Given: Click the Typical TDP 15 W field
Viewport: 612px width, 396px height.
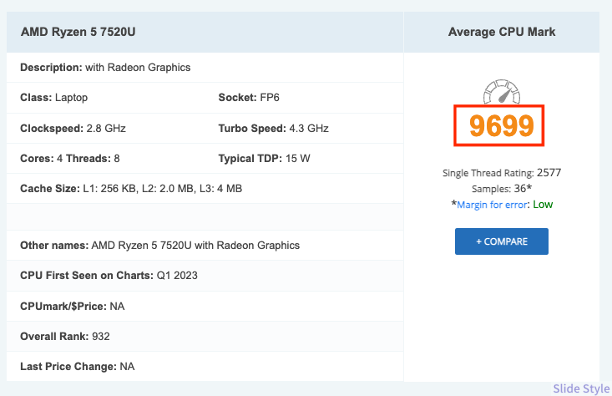Looking at the screenshot, I should (264, 158).
